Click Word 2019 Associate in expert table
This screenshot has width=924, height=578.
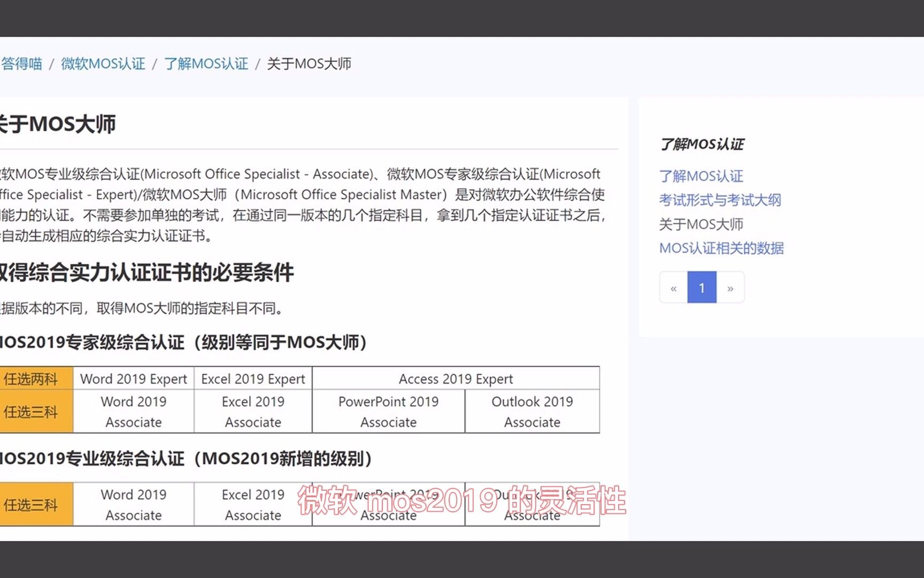134,412
